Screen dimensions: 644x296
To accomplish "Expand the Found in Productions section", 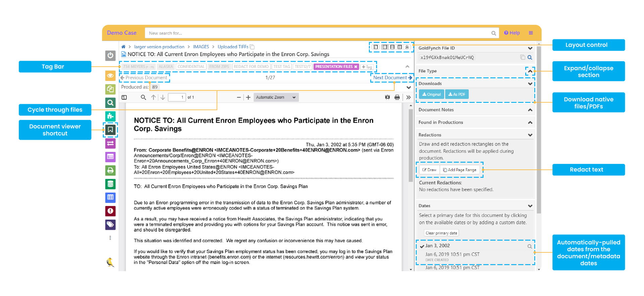I will coord(530,123).
